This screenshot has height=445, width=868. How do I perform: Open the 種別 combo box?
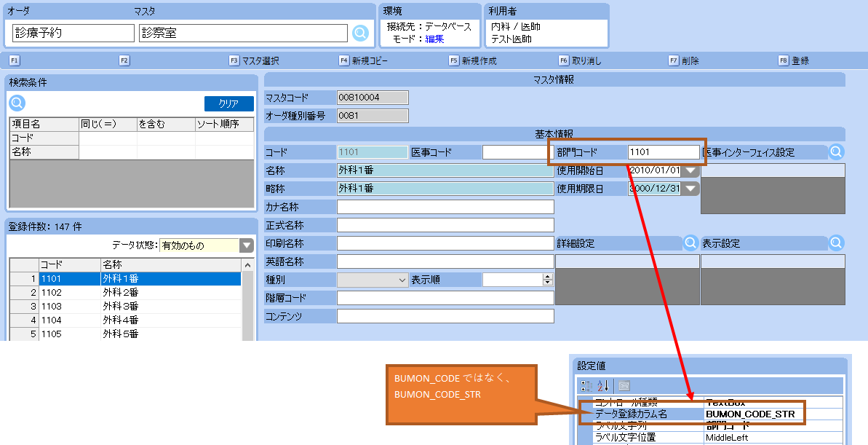pyautogui.click(x=373, y=280)
